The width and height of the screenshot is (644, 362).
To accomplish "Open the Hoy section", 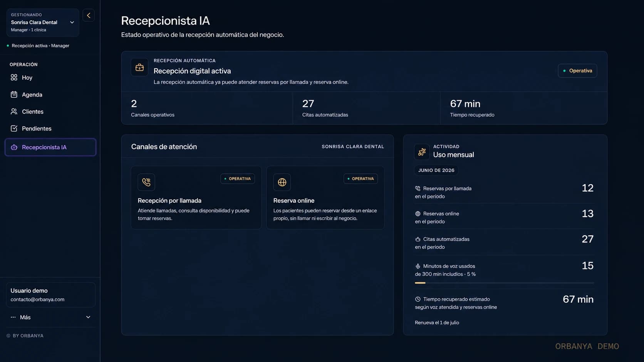I will [x=50, y=78].
